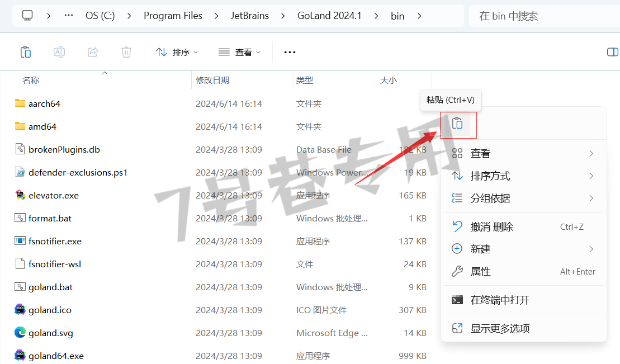
Task: Click the toolbar share icon
Action: coord(93,52)
